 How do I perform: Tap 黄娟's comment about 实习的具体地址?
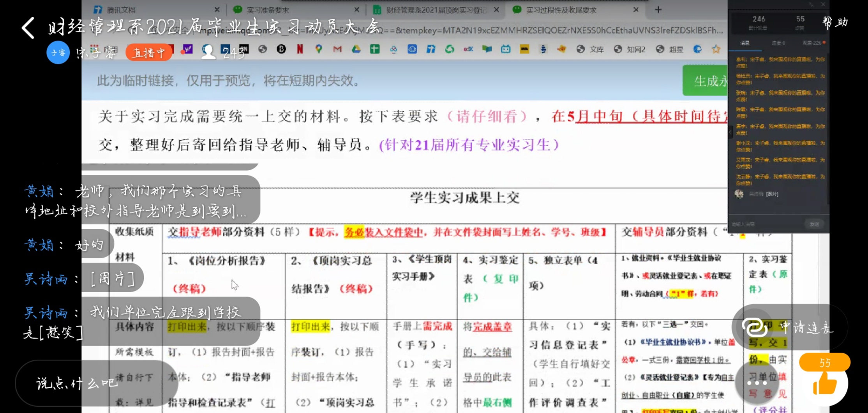click(x=135, y=201)
